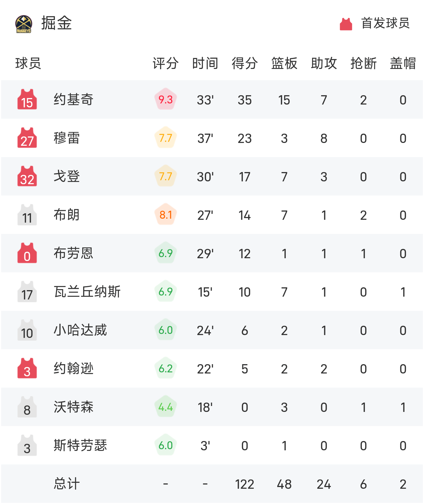The height and width of the screenshot is (504, 424).
Task: Select the 篮板 column header
Action: pyautogui.click(x=284, y=63)
